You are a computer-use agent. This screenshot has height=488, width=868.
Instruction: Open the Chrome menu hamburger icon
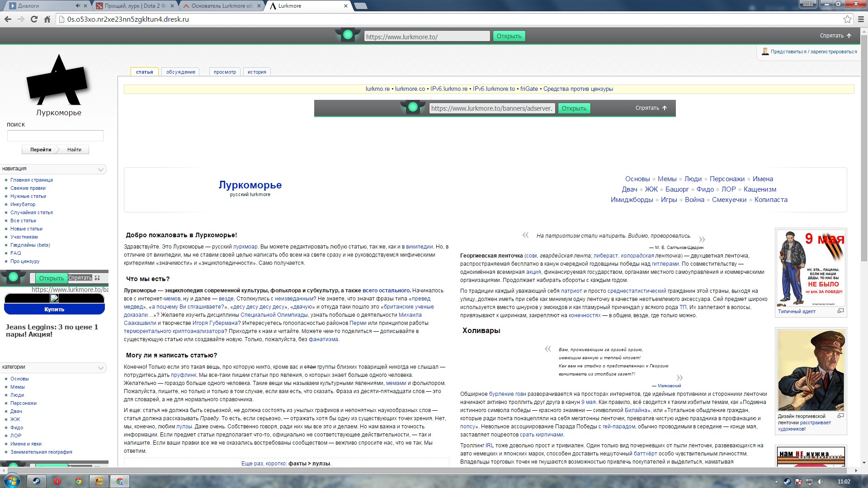861,19
